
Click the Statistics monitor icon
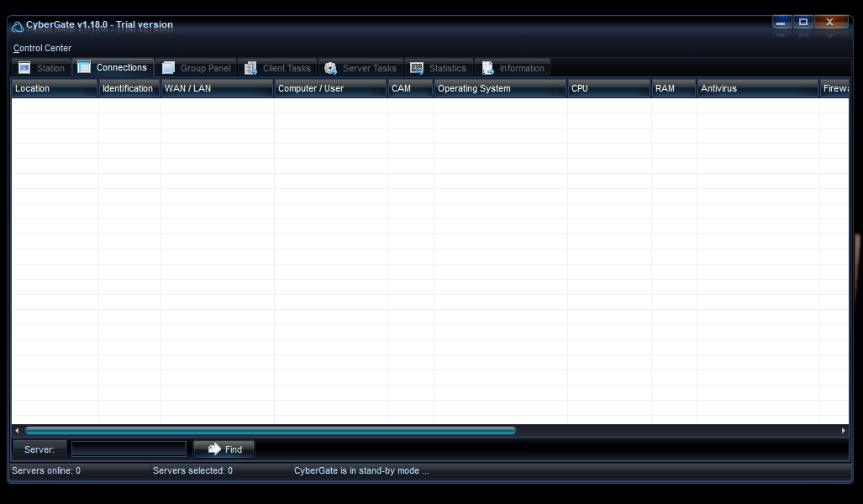tap(417, 68)
